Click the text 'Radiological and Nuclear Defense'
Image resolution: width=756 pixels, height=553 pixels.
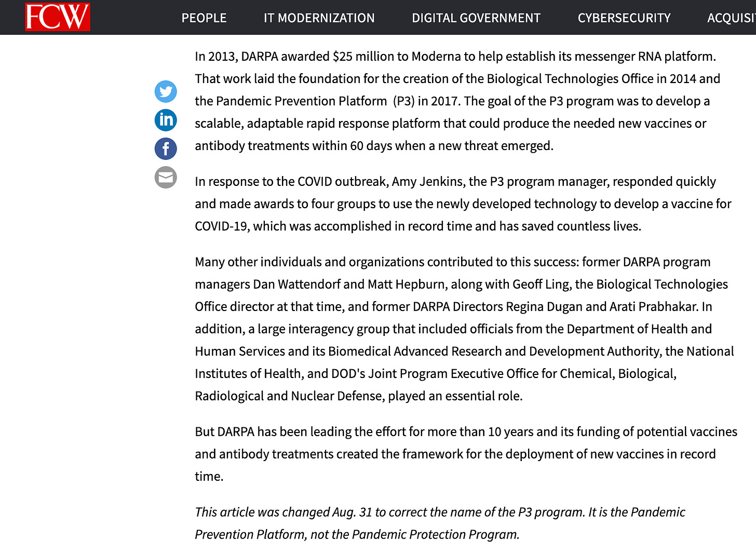pyautogui.click(x=290, y=396)
